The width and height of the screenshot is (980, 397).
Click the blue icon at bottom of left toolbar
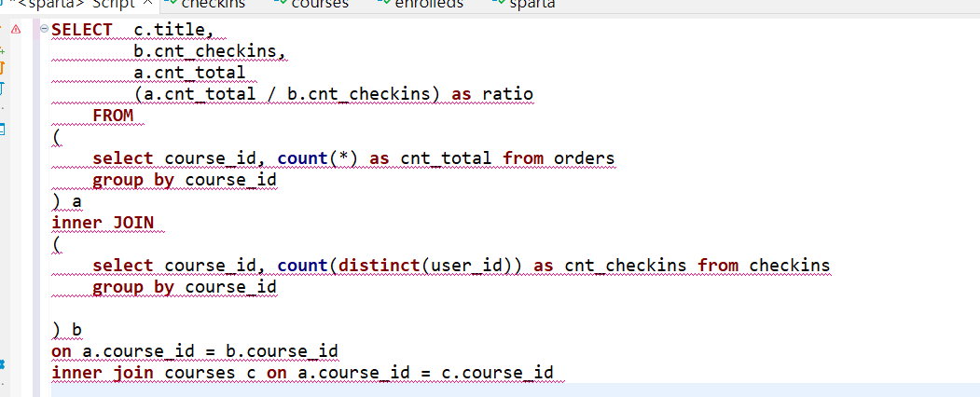3,364
